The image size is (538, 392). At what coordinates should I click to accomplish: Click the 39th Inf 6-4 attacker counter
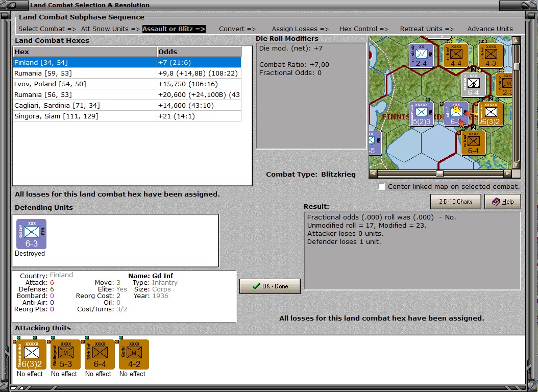tap(97, 354)
